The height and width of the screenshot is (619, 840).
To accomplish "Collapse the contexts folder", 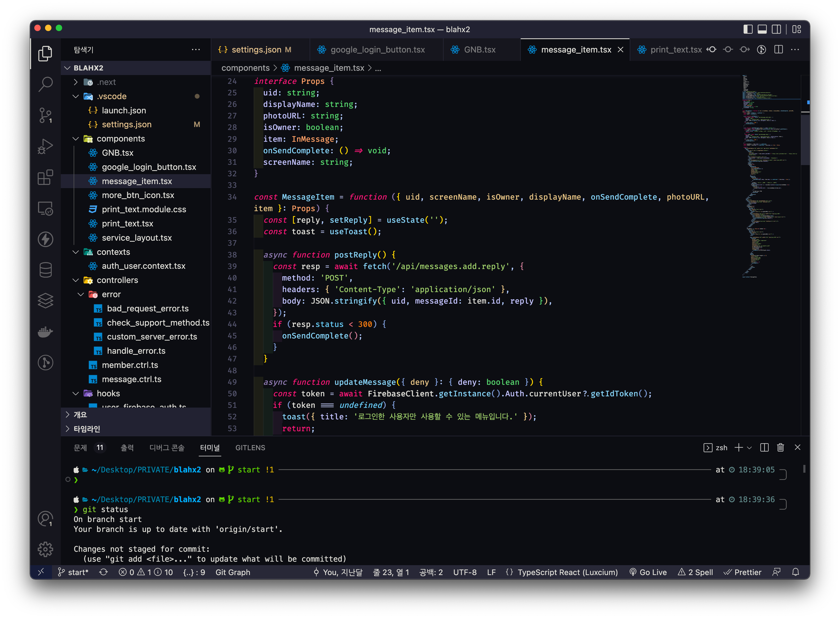I will [136, 252].
